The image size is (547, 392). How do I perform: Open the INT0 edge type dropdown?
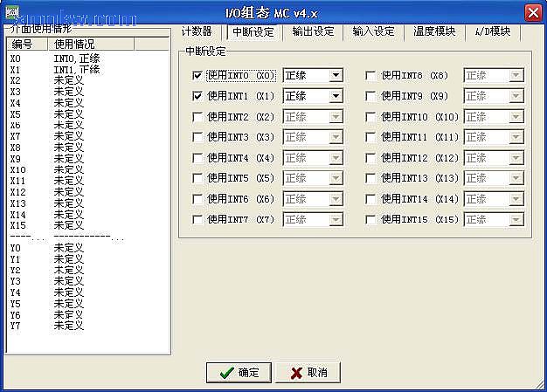[336, 75]
